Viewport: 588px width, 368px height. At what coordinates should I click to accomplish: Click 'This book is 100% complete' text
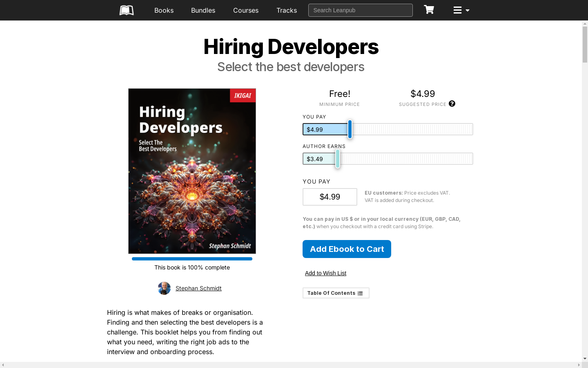pos(192,267)
